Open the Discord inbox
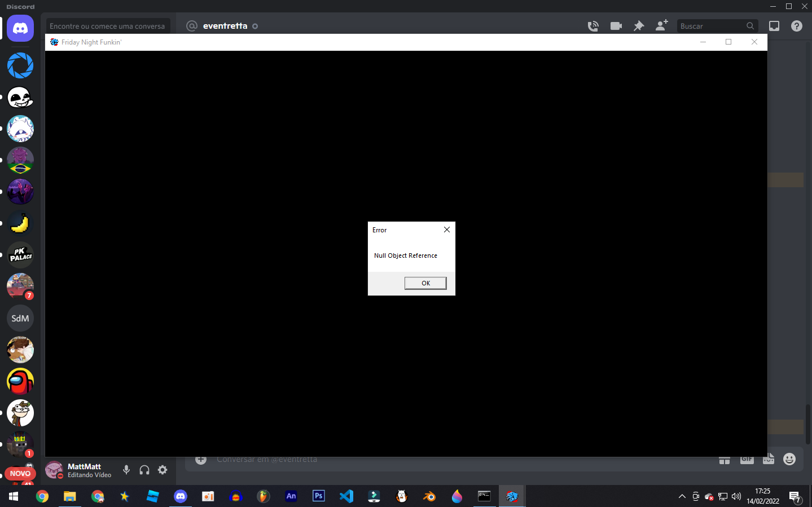 click(x=774, y=25)
